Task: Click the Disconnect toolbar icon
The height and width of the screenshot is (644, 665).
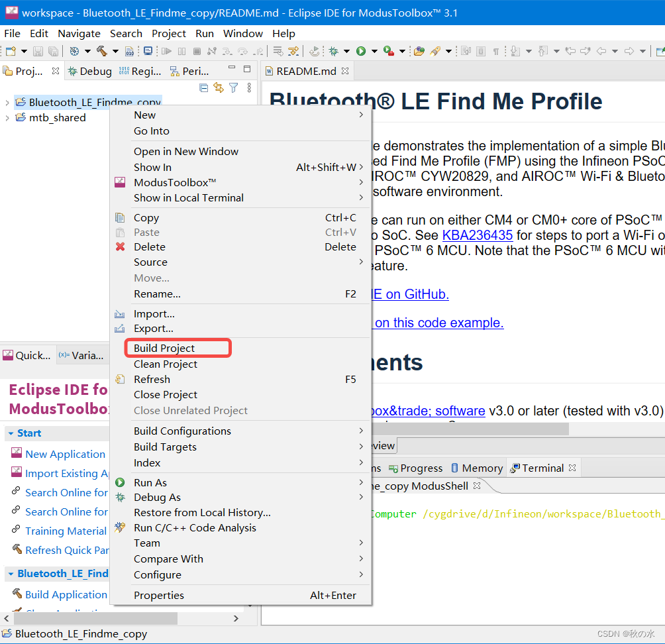Action: (212, 51)
